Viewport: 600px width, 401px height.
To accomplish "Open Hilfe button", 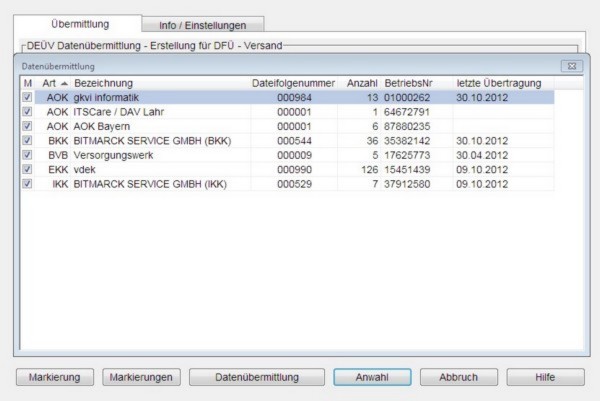I will (x=545, y=377).
